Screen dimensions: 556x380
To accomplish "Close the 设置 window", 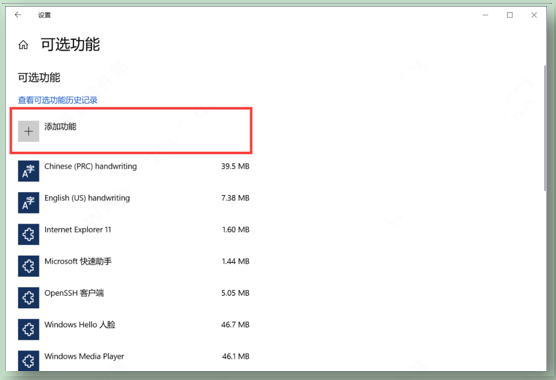I will tap(534, 15).
